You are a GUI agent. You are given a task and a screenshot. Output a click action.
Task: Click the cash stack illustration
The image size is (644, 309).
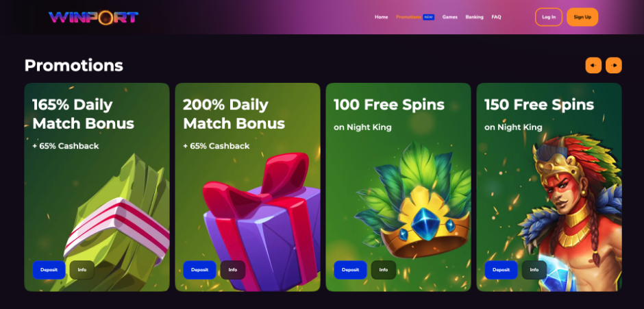coord(117,222)
